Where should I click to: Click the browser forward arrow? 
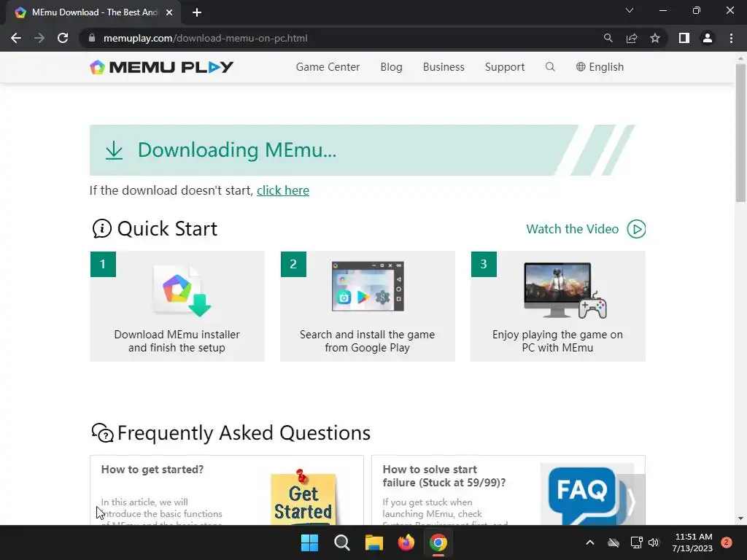tap(39, 38)
